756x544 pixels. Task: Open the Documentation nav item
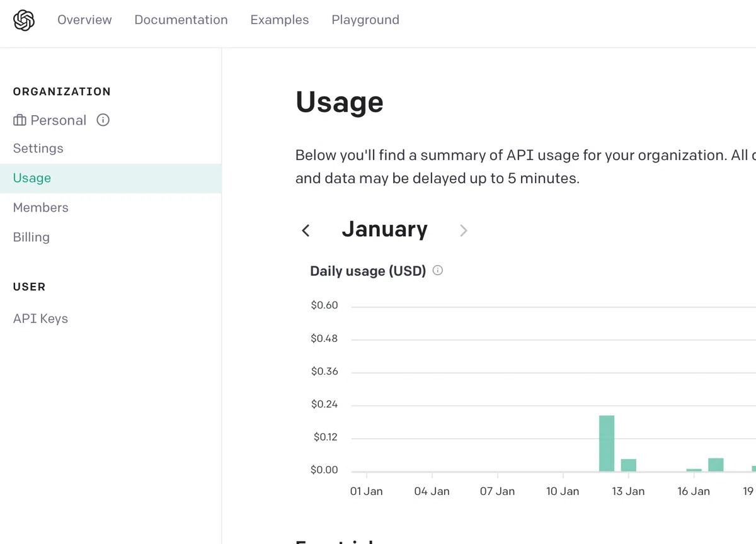click(181, 20)
